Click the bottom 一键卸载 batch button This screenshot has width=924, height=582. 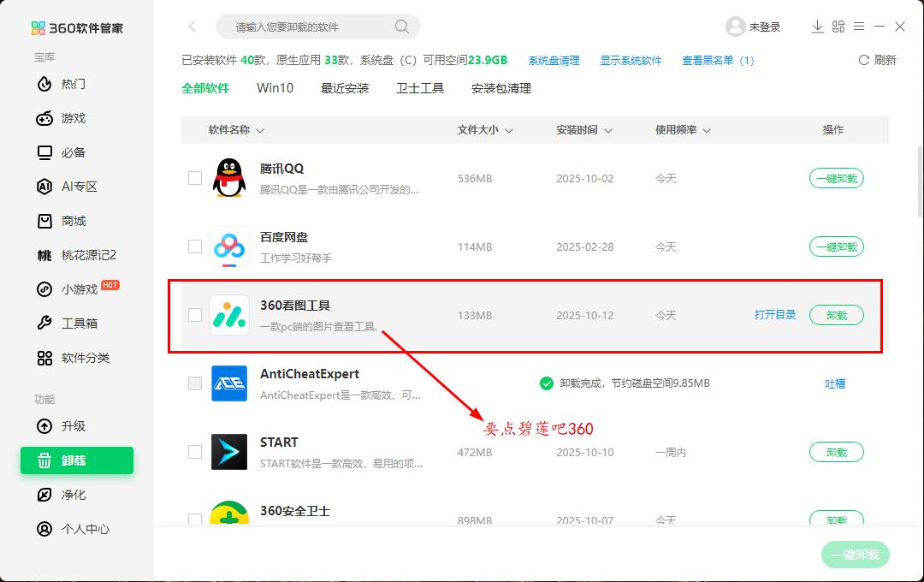[855, 555]
